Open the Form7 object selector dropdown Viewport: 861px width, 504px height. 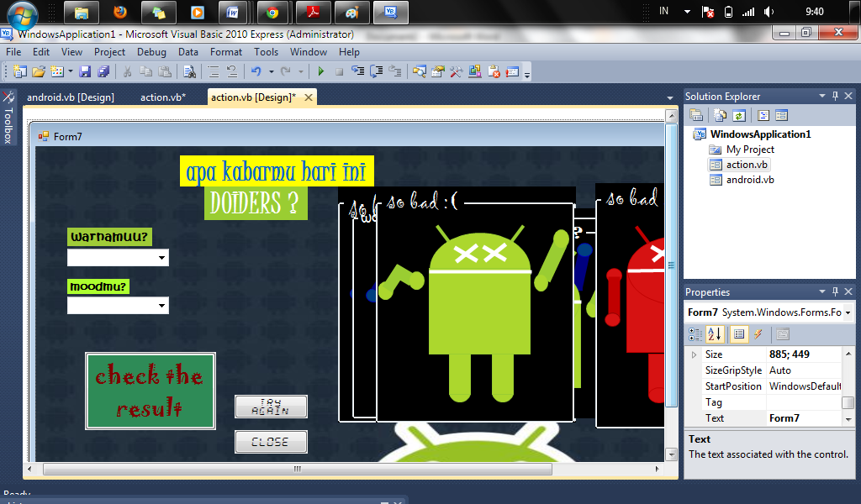tap(848, 312)
